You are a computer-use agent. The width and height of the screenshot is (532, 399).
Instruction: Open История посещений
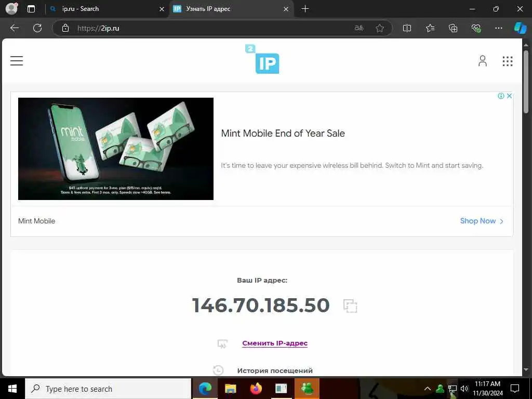[275, 370]
